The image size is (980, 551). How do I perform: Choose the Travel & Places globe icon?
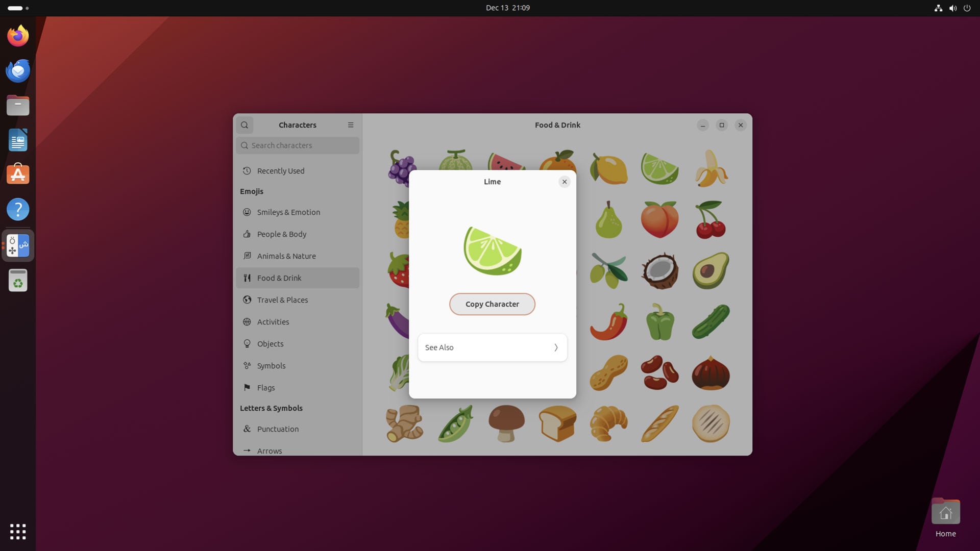(247, 300)
